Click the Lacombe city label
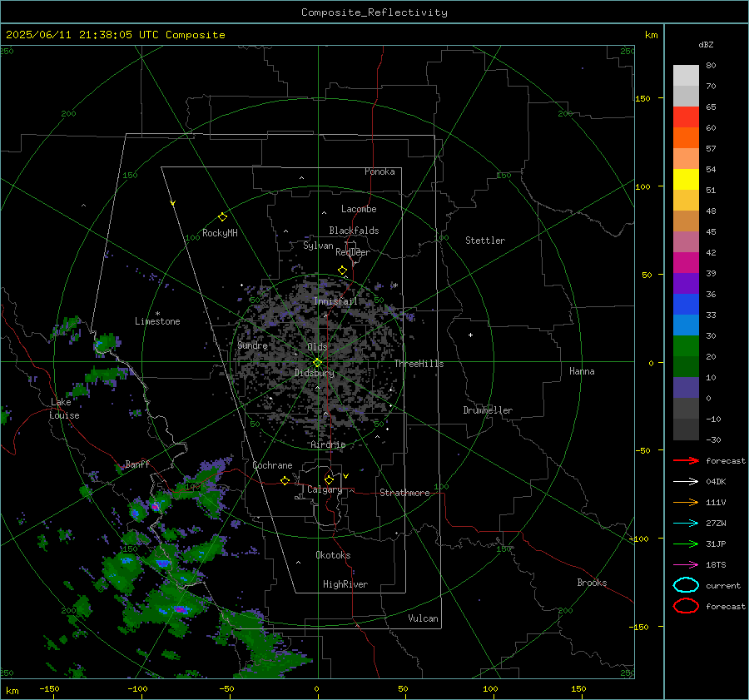 [359, 209]
